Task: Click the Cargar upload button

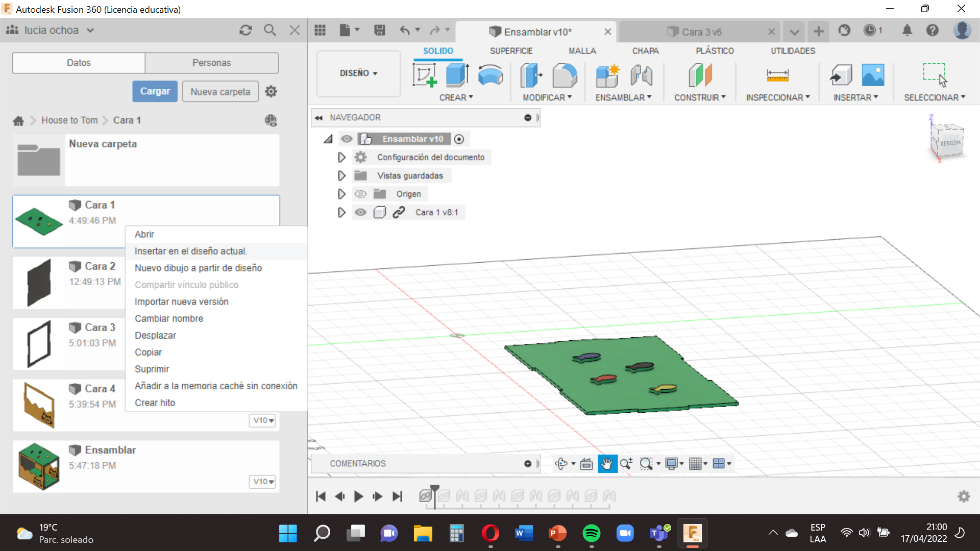Action: coord(155,91)
